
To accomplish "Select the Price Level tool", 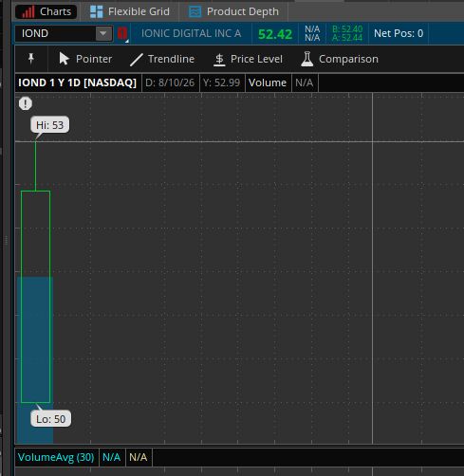I will point(248,59).
